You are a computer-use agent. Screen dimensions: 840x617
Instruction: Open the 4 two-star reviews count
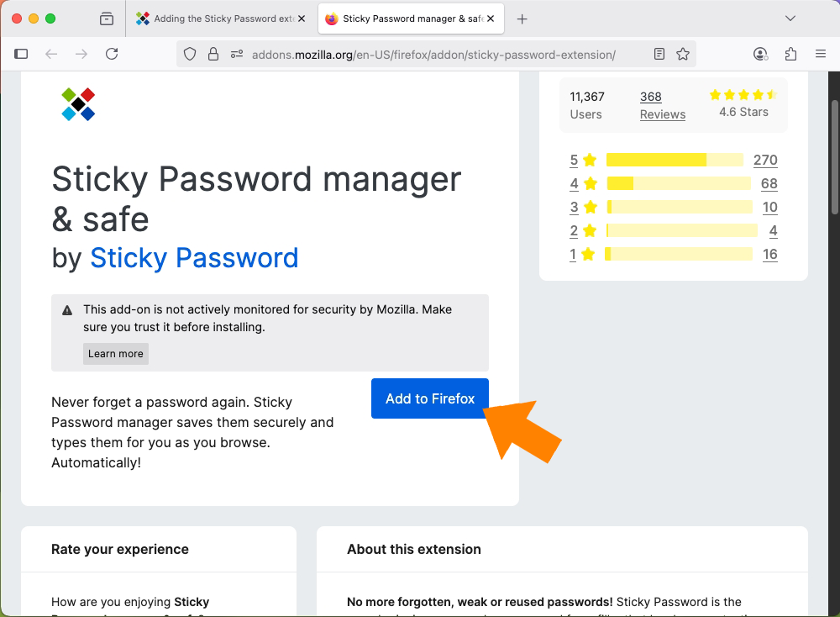coord(773,230)
